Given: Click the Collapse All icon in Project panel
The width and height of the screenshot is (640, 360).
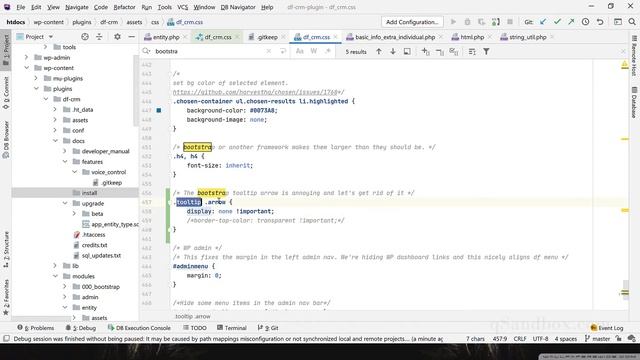Looking at the screenshot, I should point(99,37).
